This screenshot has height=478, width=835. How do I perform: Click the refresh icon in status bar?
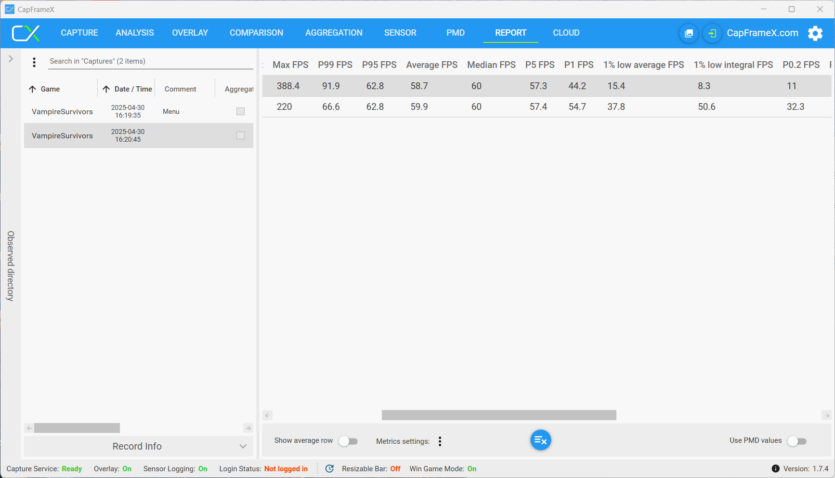[x=330, y=468]
